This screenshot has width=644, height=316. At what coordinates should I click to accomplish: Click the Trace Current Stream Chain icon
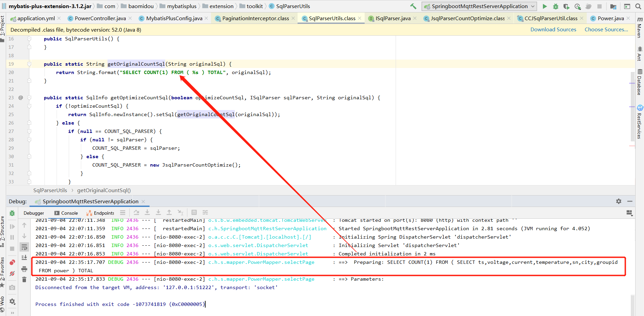click(x=205, y=212)
